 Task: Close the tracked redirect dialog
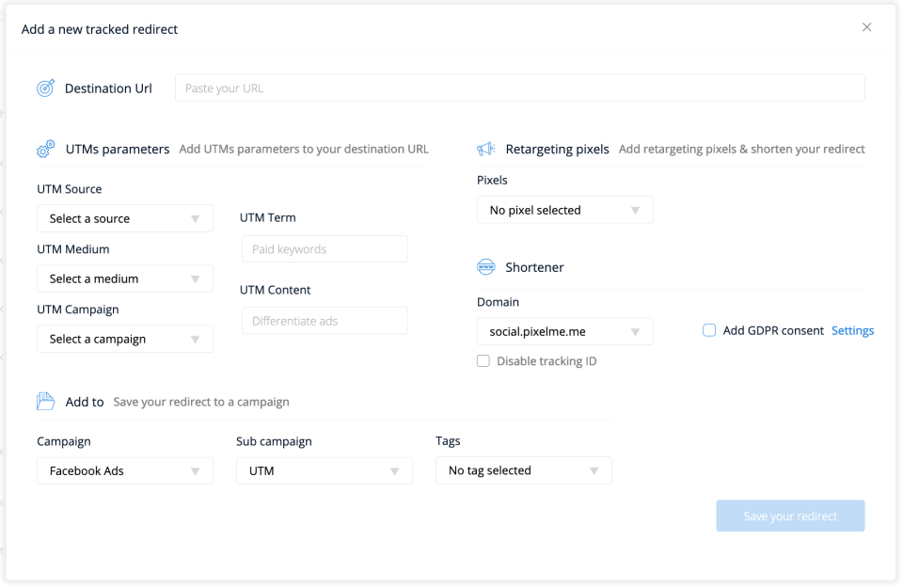point(867,27)
